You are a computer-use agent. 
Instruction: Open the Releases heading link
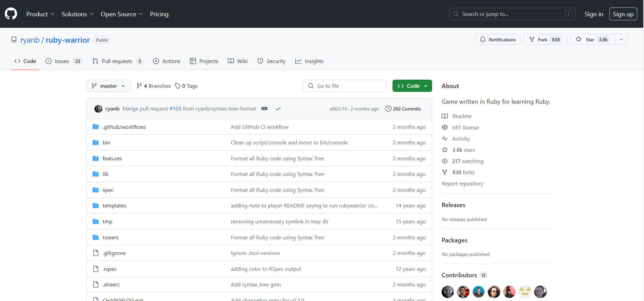point(453,205)
